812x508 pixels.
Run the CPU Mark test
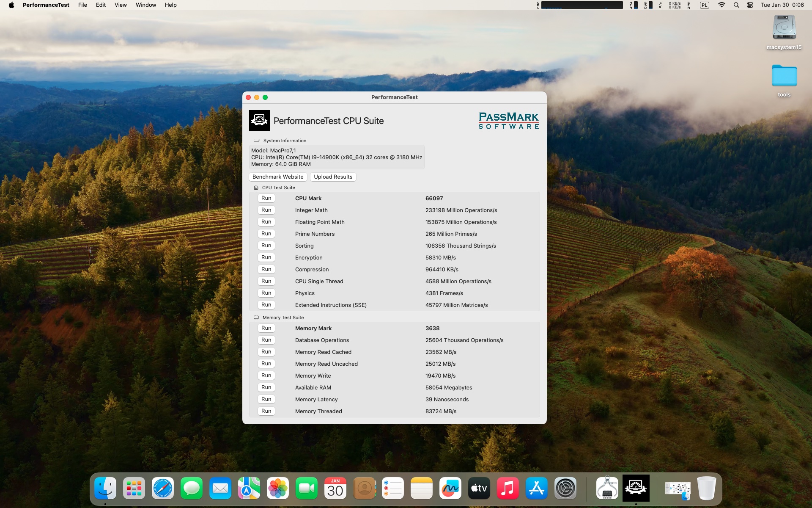click(266, 198)
